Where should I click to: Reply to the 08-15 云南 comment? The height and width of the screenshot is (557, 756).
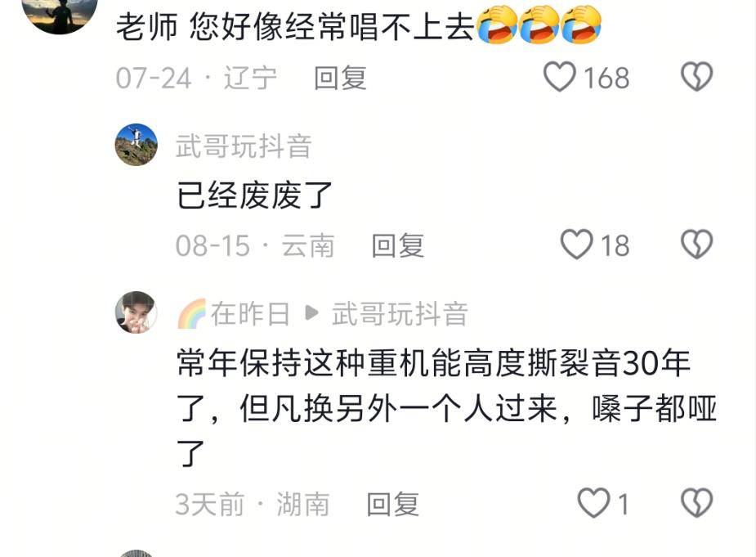(x=398, y=245)
